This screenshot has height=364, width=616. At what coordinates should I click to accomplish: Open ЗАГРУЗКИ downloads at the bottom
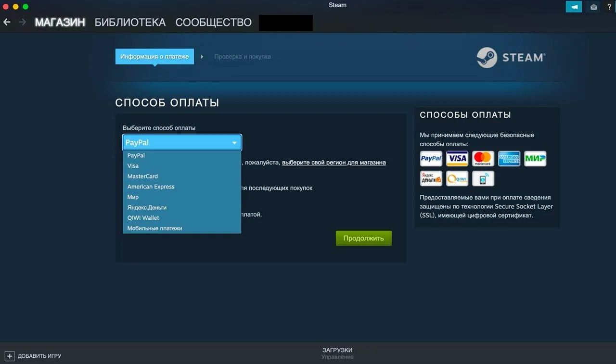pos(337,350)
